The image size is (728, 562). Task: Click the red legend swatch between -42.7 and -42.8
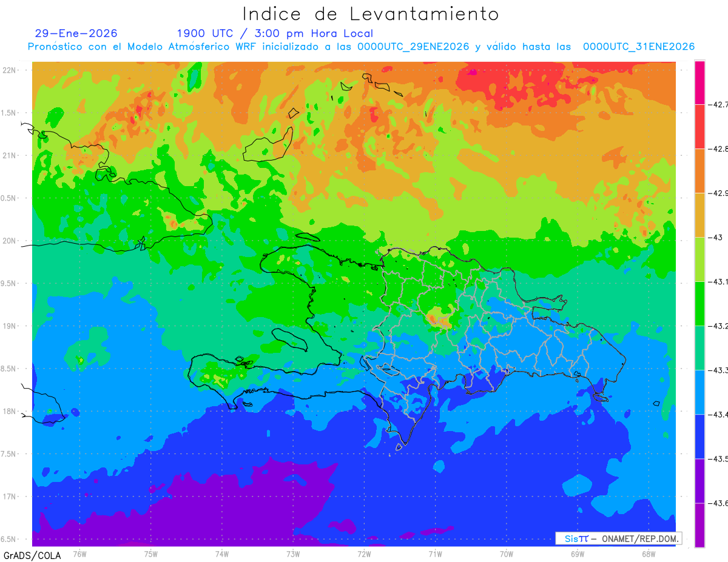coord(699,126)
